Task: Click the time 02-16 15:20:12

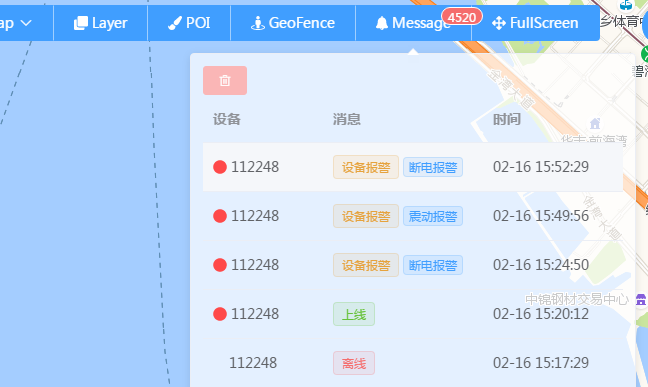Action: tap(541, 314)
